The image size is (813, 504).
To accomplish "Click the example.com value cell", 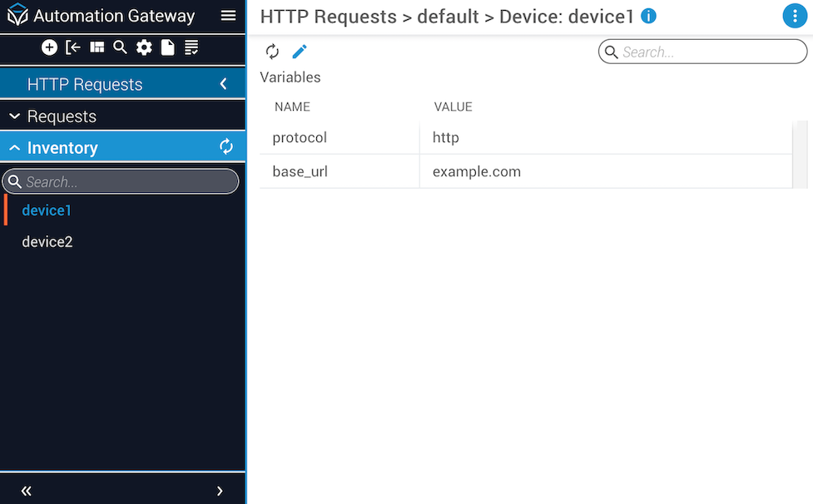I will [x=606, y=171].
